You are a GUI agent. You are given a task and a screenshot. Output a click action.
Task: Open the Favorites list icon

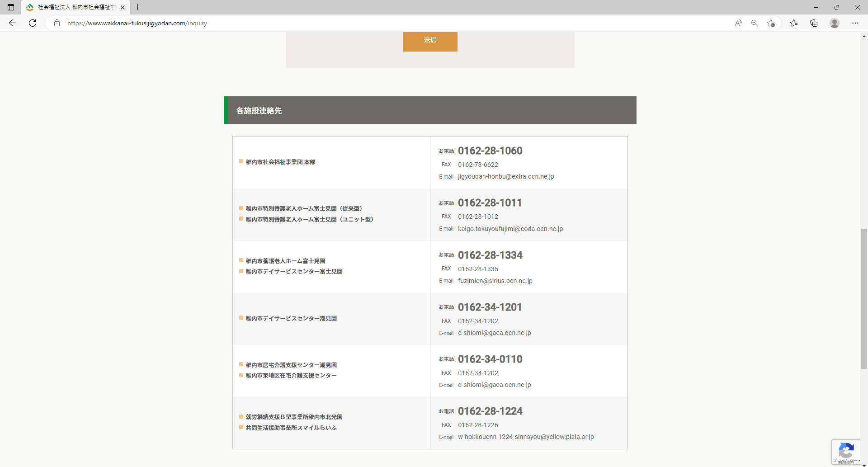(794, 23)
